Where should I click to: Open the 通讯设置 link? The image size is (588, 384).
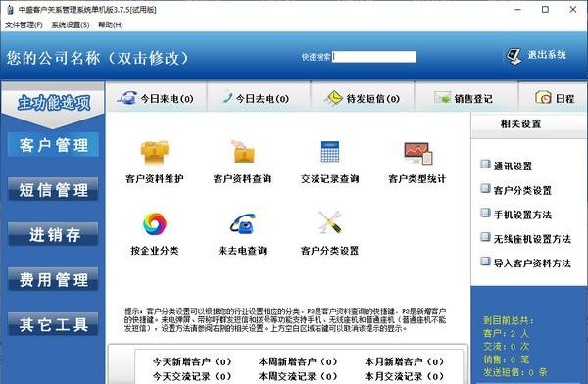pyautogui.click(x=513, y=166)
